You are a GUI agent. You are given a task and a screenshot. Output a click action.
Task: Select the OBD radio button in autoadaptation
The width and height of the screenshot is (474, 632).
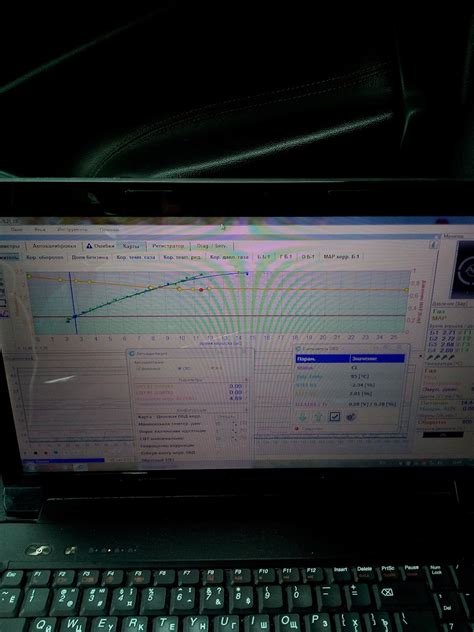click(x=179, y=368)
